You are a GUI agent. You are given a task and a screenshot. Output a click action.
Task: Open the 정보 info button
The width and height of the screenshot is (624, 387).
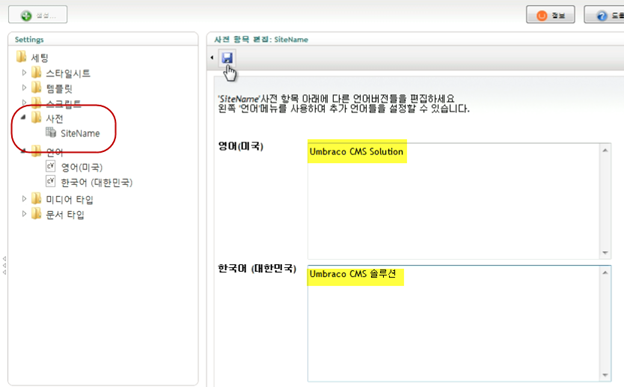pos(550,15)
